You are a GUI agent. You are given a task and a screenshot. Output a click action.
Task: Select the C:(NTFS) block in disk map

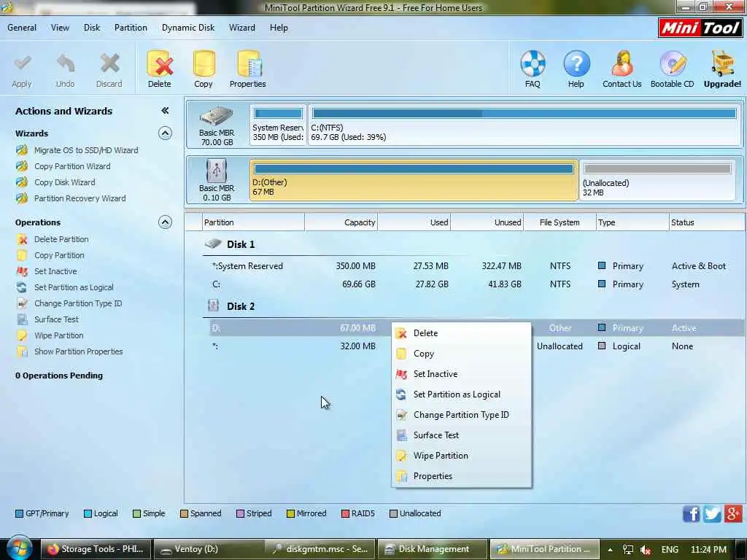pos(524,125)
